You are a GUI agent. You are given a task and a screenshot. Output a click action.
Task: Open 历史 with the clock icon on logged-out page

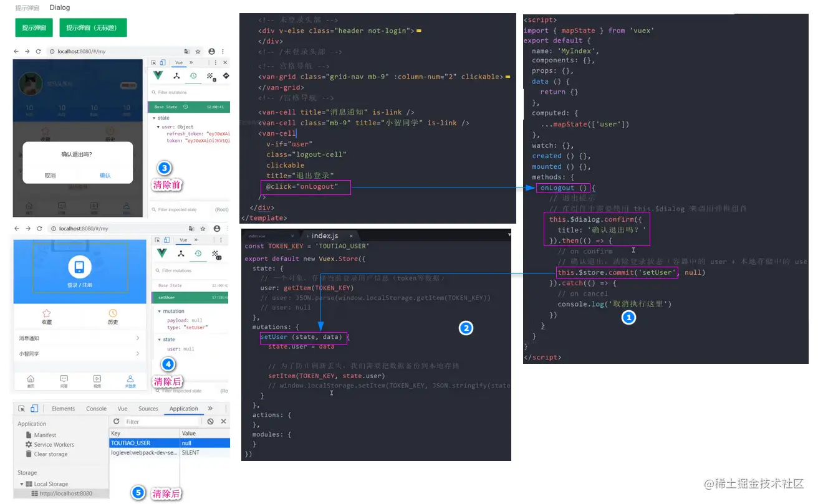(x=113, y=316)
